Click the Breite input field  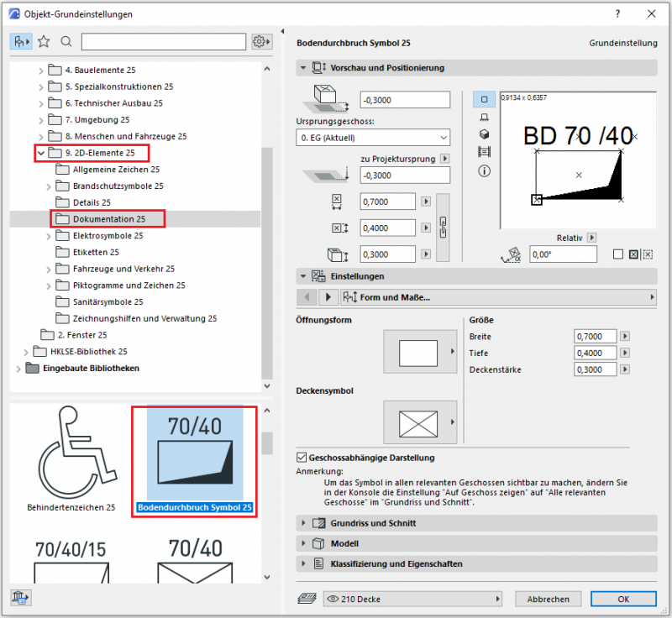coord(594,337)
